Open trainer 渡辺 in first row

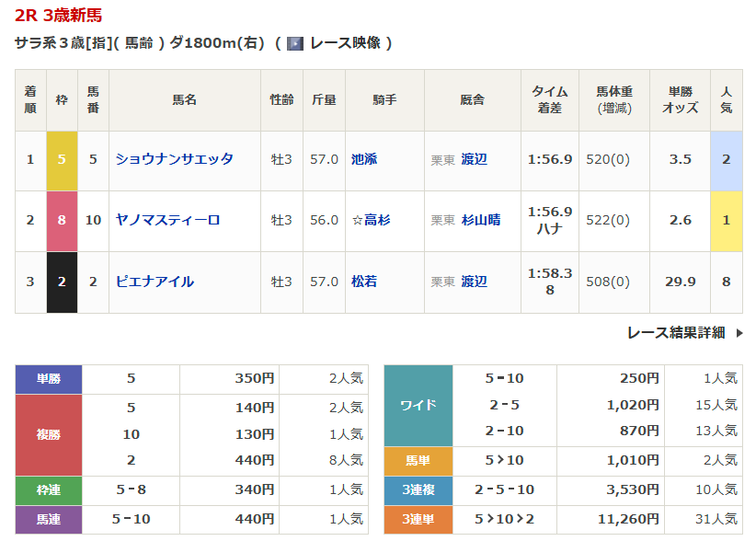[x=475, y=159]
